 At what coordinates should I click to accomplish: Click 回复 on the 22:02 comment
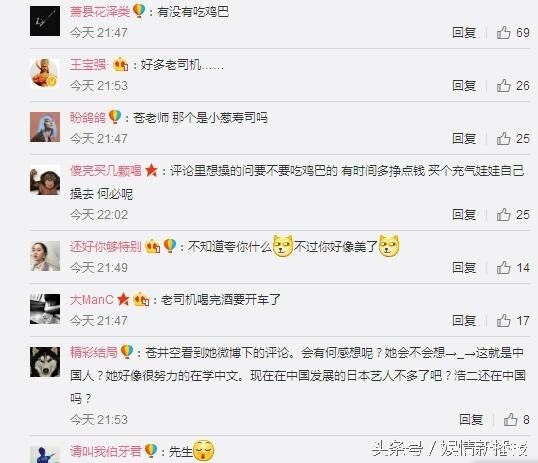coord(464,215)
